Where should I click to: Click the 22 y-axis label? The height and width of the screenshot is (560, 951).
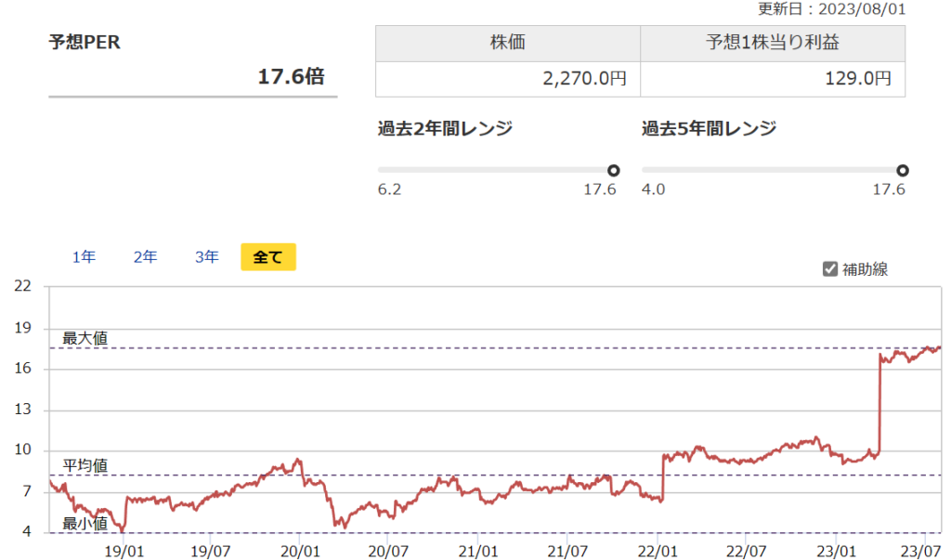pyautogui.click(x=22, y=286)
